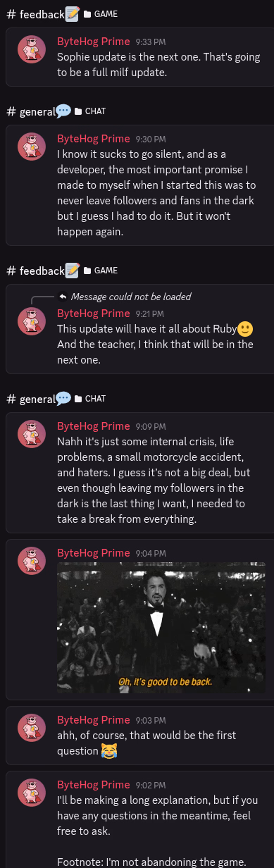Open the avatar beside the 9:30 PM message

32,147
